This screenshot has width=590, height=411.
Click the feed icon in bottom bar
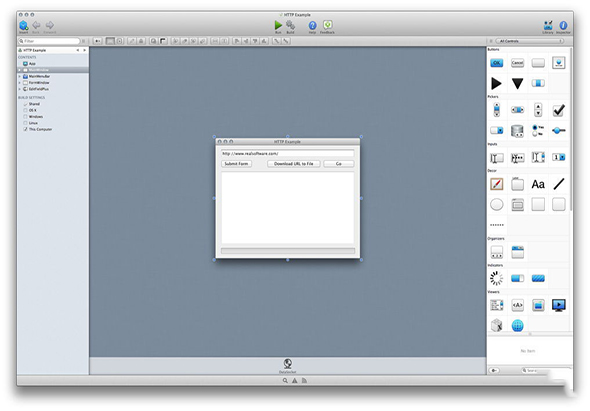[304, 381]
